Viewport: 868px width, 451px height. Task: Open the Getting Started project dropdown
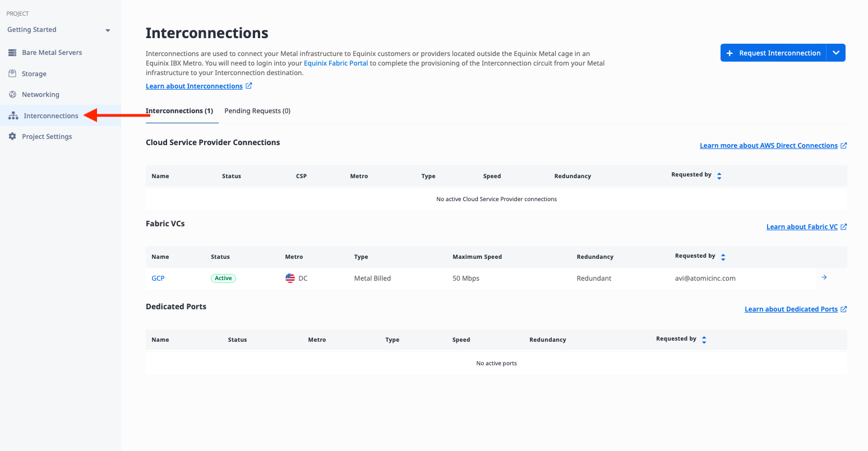pos(59,30)
